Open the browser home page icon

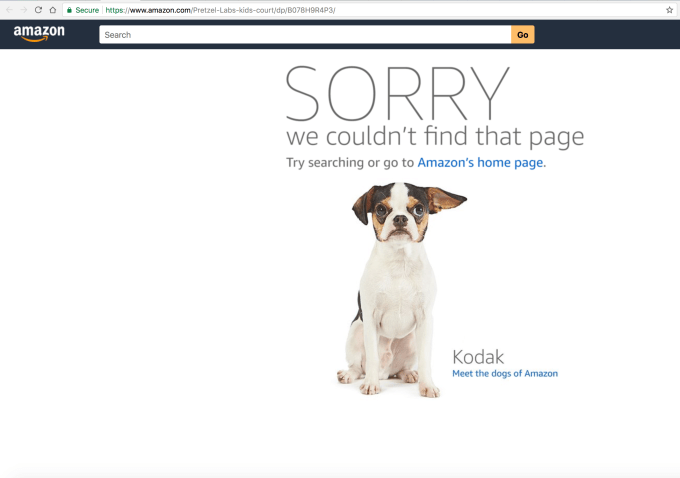point(52,10)
